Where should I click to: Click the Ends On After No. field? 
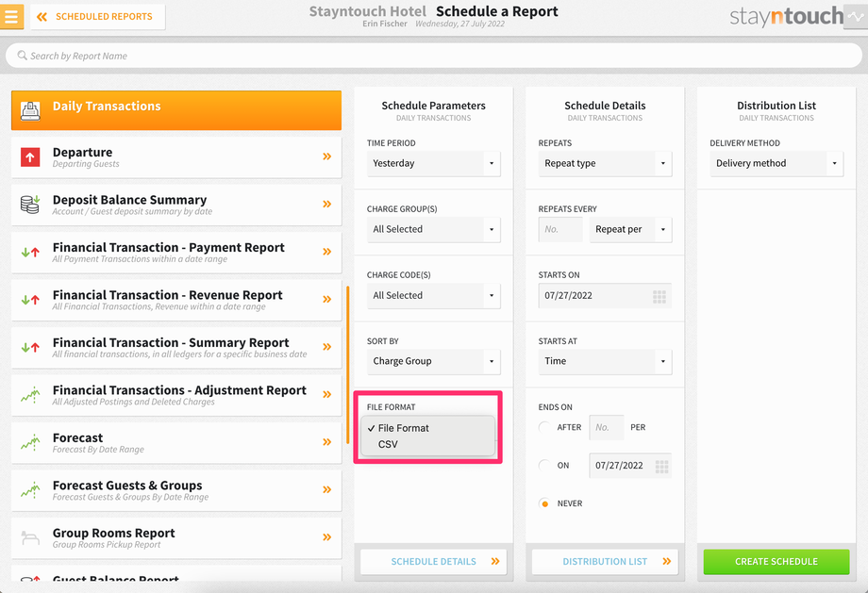tap(606, 428)
